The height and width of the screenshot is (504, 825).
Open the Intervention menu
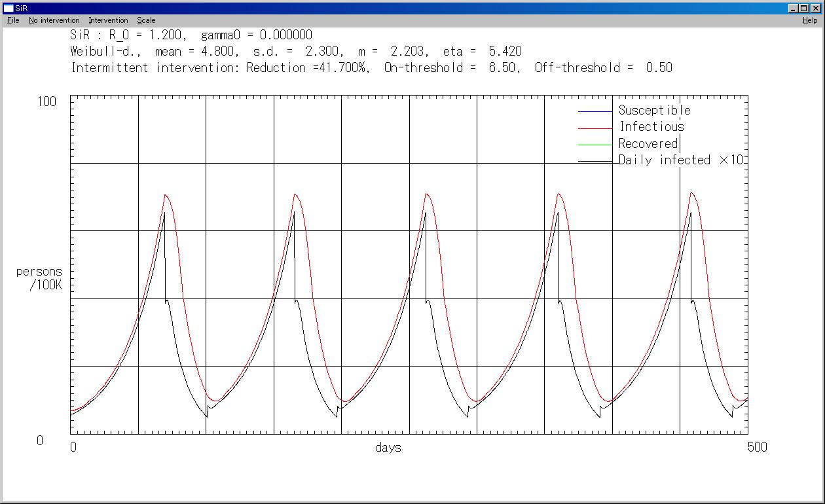point(109,20)
